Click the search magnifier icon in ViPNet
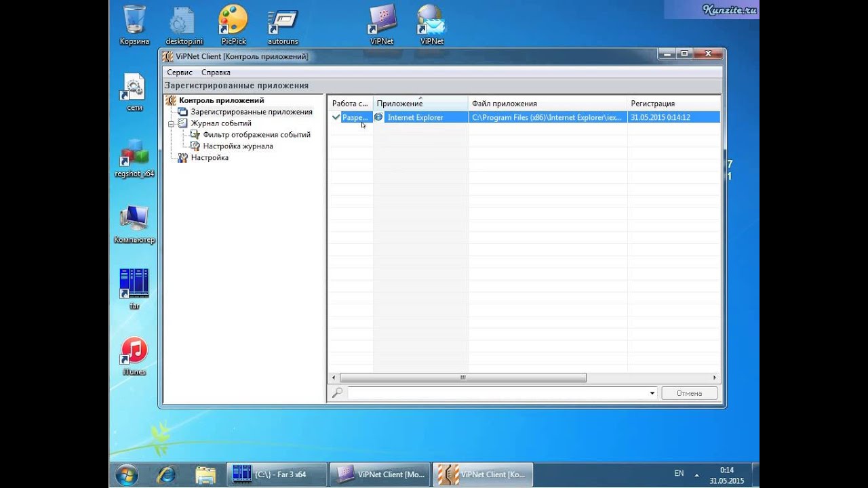The width and height of the screenshot is (868, 488). pos(337,393)
